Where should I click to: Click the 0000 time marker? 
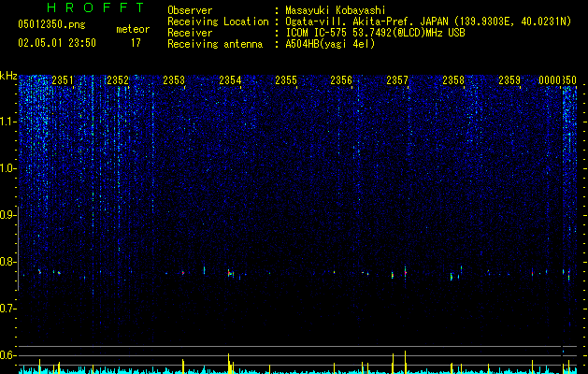(550, 80)
